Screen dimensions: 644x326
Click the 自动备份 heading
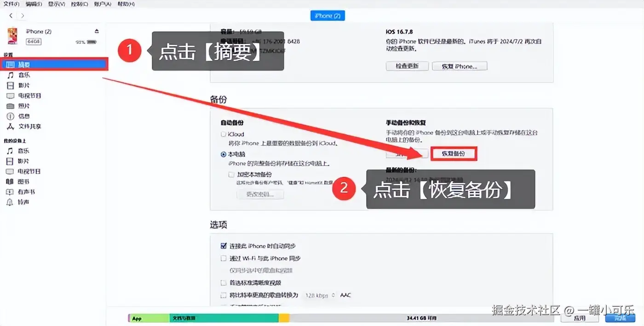coord(232,123)
